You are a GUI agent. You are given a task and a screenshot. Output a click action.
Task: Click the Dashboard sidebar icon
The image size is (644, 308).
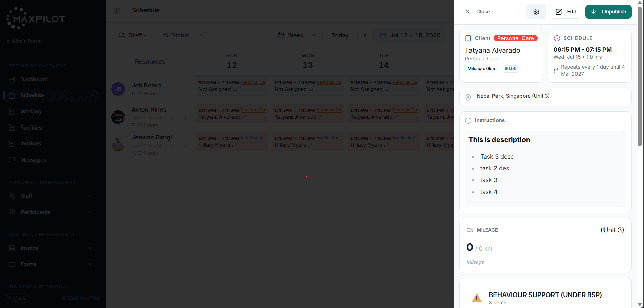12,80
